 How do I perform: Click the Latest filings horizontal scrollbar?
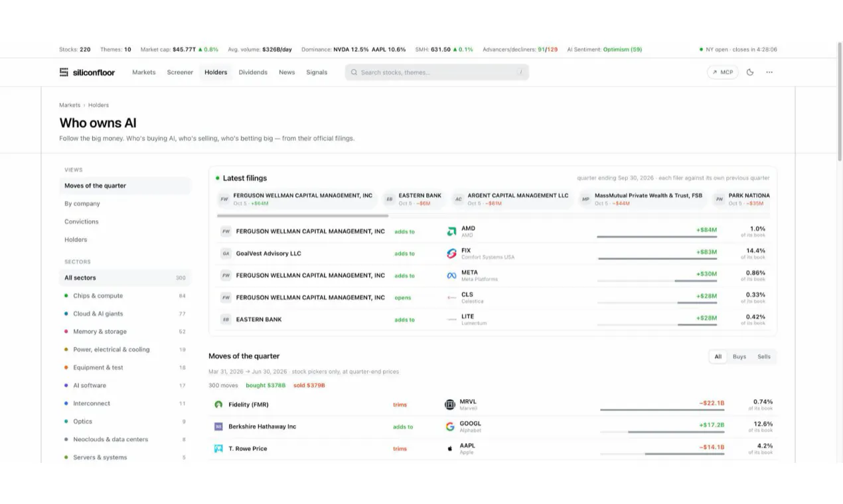(303, 216)
